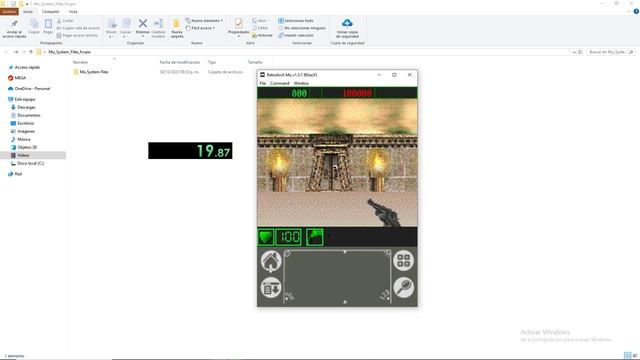Click Cortar in Portapapeles group

tap(65, 21)
